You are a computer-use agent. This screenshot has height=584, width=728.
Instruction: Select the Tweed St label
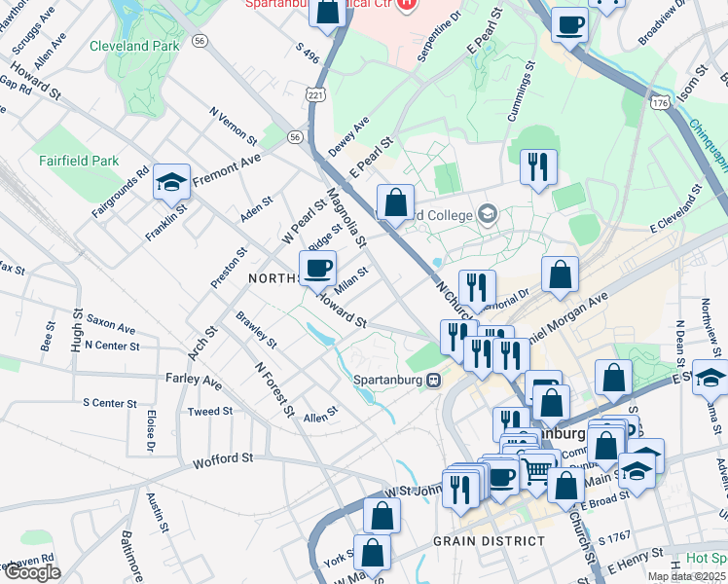(x=210, y=412)
